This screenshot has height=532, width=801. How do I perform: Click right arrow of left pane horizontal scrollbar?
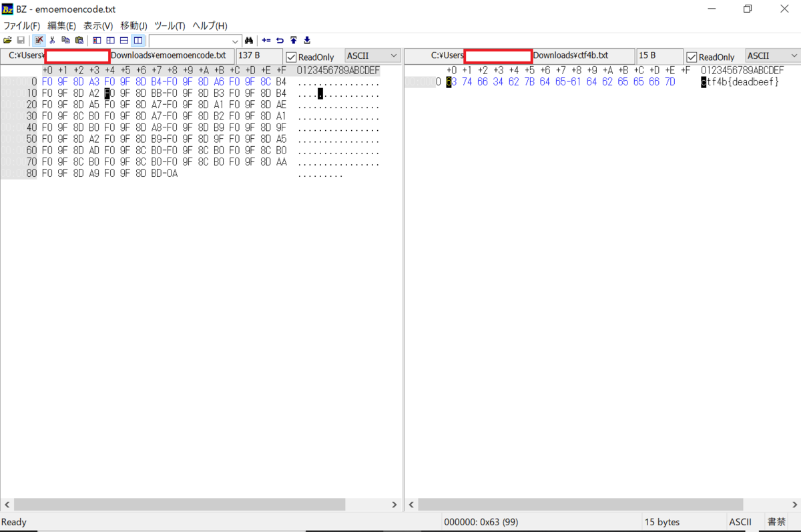tap(394, 505)
